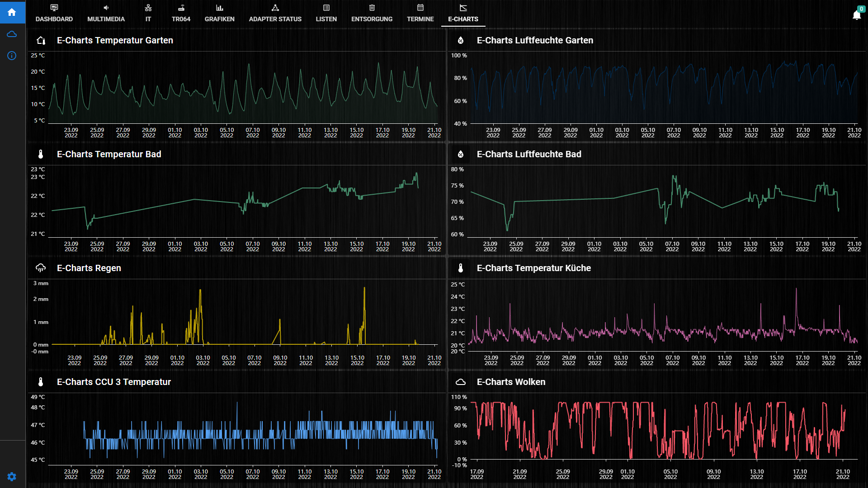Click the E-Charts Temperatur Küche title
Viewport: 868px width, 488px height.
point(534,268)
